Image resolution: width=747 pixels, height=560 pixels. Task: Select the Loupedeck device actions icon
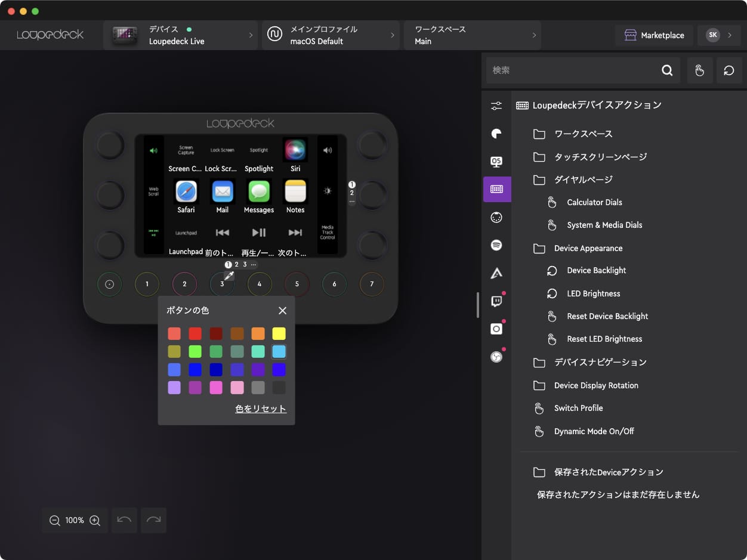pyautogui.click(x=497, y=189)
